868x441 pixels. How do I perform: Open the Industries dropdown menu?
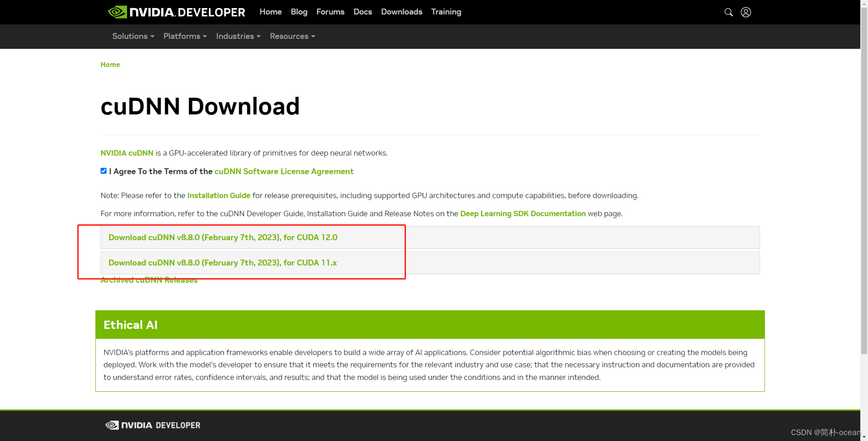tap(238, 36)
